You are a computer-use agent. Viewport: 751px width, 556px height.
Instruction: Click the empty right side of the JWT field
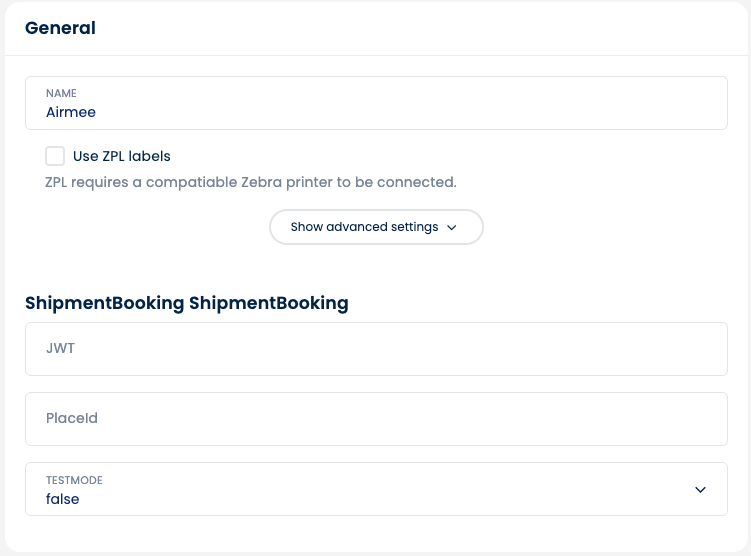(x=600, y=349)
